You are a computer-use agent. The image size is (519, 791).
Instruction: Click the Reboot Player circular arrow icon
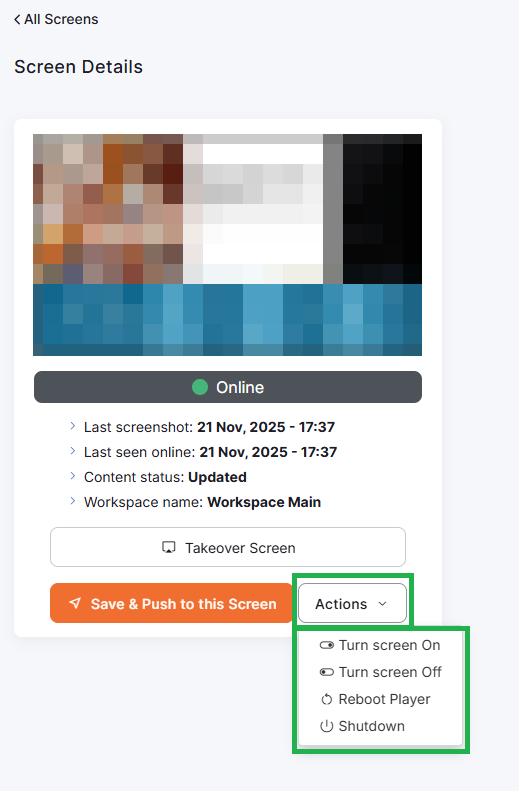[x=326, y=699]
